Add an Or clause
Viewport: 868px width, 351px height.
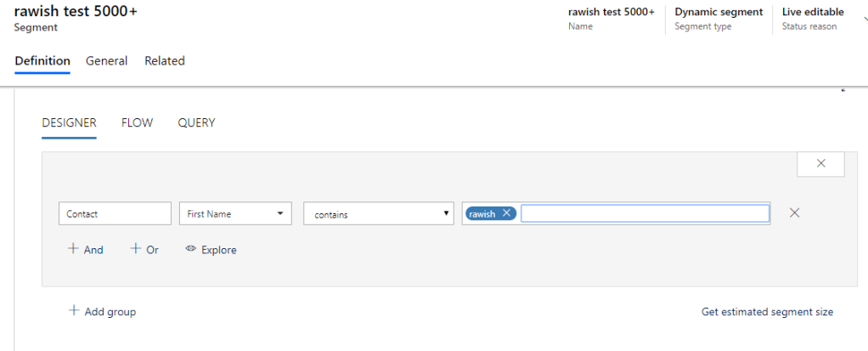coord(144,250)
